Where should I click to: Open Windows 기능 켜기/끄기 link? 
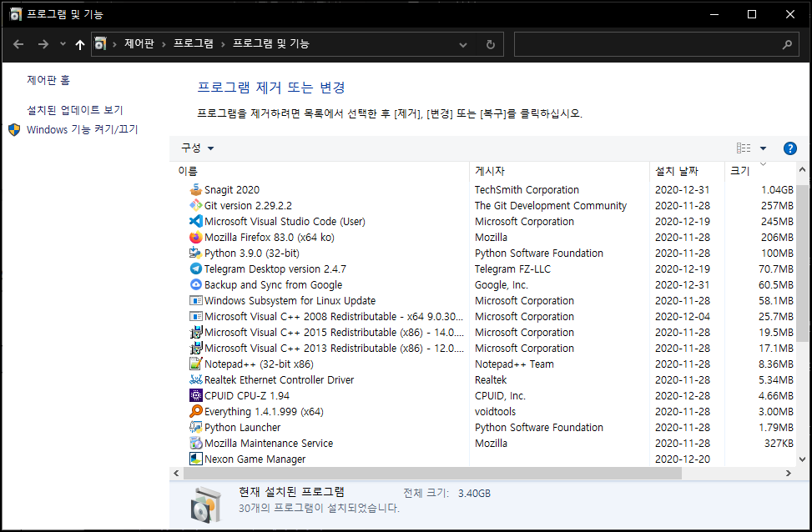[83, 129]
